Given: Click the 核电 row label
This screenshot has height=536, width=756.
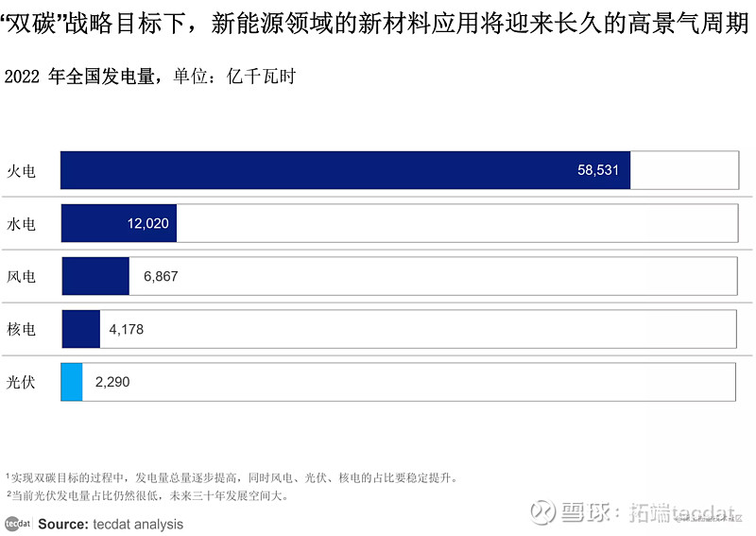Looking at the screenshot, I should point(21,329).
